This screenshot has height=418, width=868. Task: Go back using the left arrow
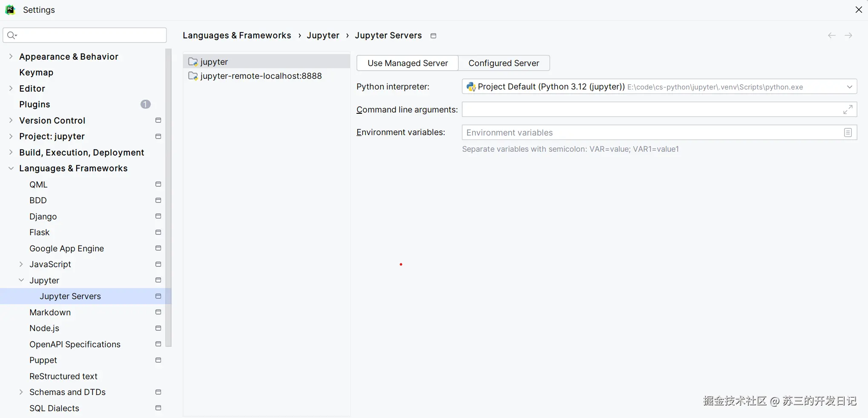coord(832,36)
